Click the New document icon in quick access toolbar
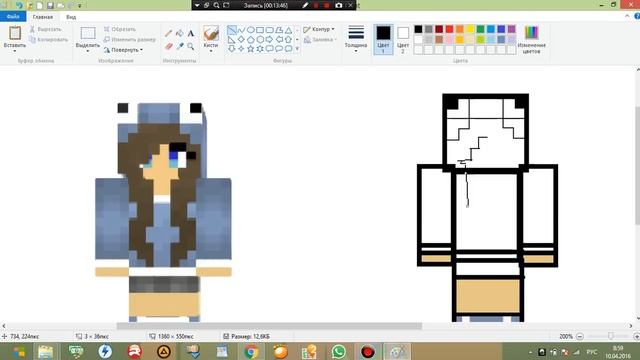The height and width of the screenshot is (360, 640). (40, 5)
